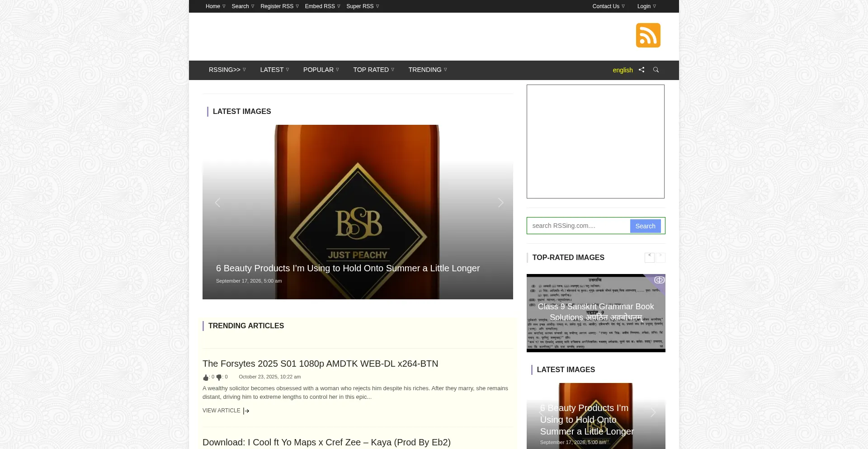The height and width of the screenshot is (449, 868).
Task: Open the Embed RSS dropdown
Action: click(322, 6)
